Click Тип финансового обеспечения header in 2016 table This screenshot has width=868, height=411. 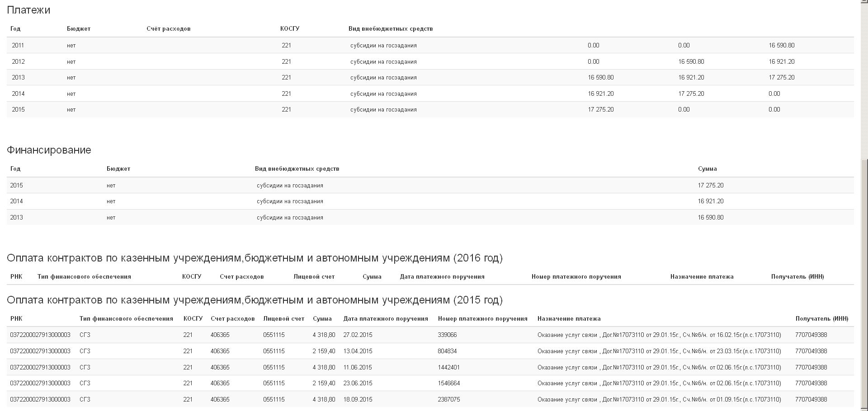click(84, 276)
